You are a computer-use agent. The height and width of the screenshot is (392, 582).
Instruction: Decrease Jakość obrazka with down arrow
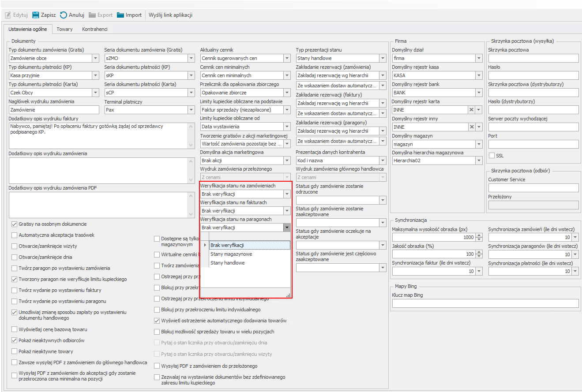coord(480,256)
